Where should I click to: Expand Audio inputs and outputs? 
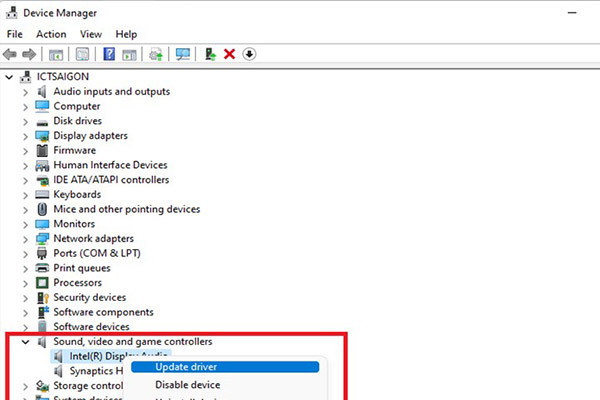[25, 92]
